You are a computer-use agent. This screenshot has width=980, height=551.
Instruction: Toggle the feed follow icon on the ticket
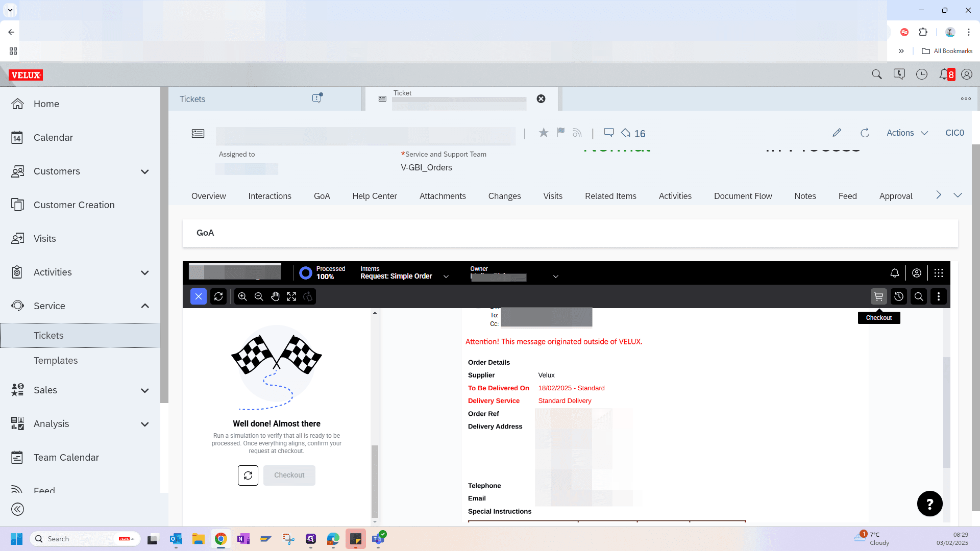[577, 133]
